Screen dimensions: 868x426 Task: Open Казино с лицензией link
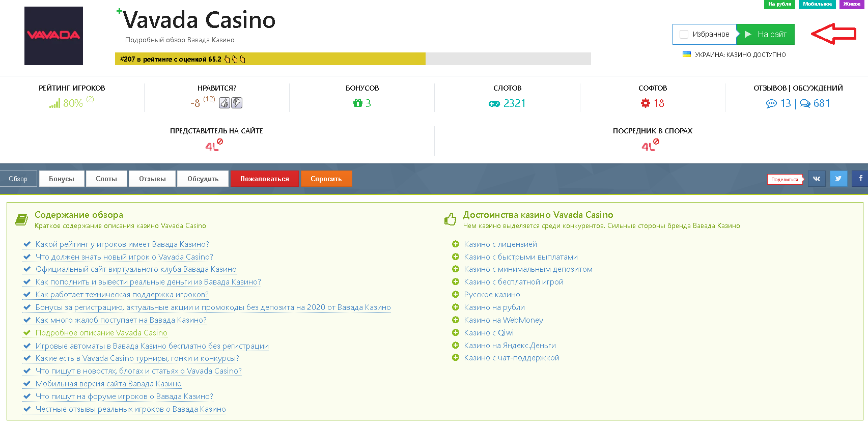(x=500, y=244)
